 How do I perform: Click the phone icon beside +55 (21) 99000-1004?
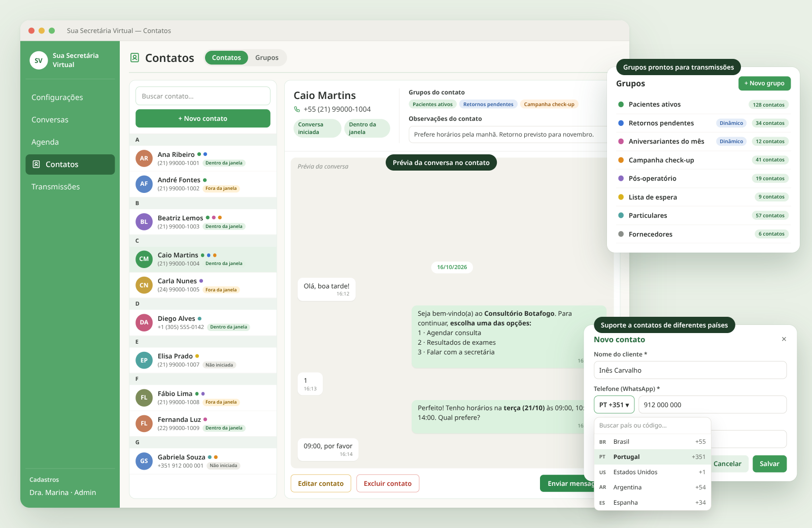(297, 109)
